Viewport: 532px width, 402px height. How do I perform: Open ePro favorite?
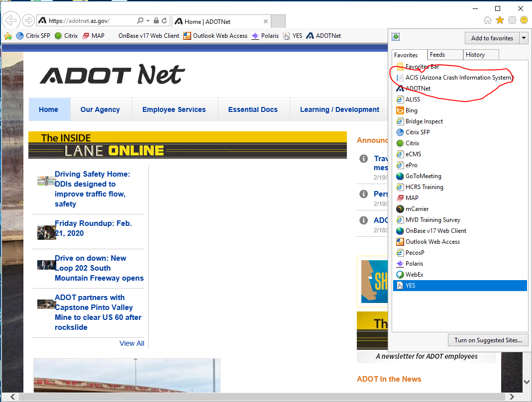pos(460,165)
